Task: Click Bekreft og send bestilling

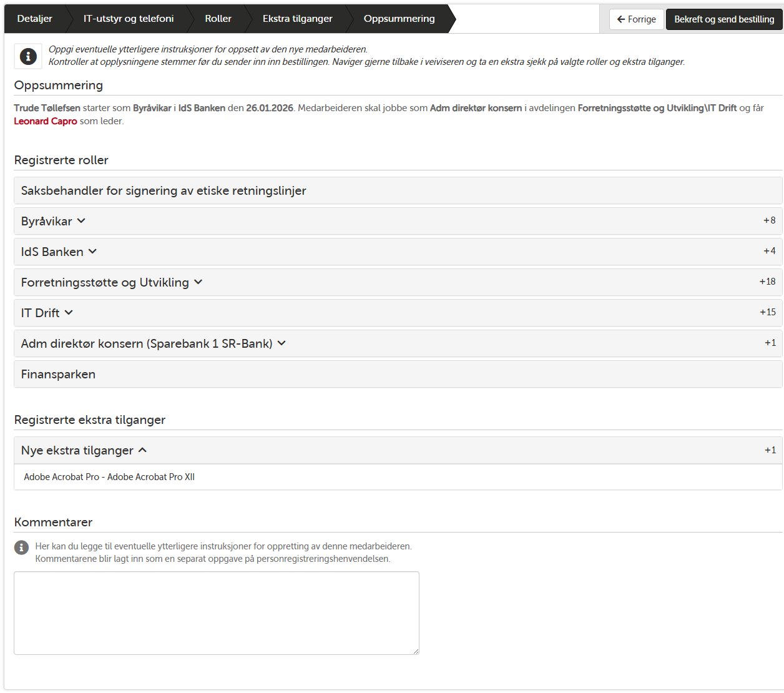Action: point(724,19)
